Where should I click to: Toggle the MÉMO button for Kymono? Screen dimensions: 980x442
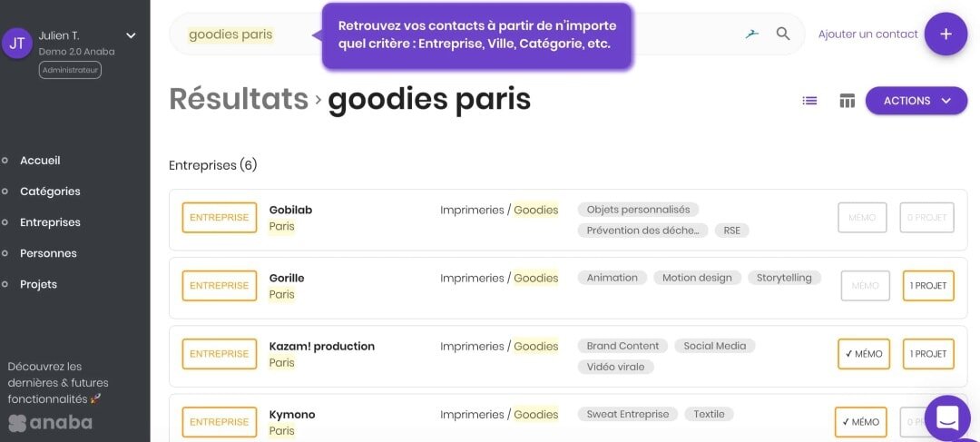pos(860,422)
